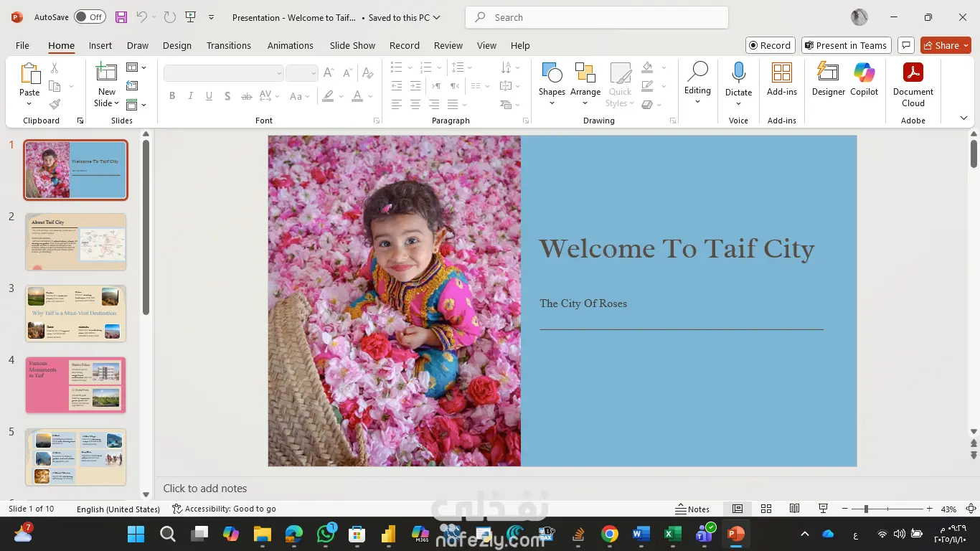This screenshot has width=980, height=551.
Task: Select the slide 4 Famous Monuments thumbnail
Action: (75, 385)
